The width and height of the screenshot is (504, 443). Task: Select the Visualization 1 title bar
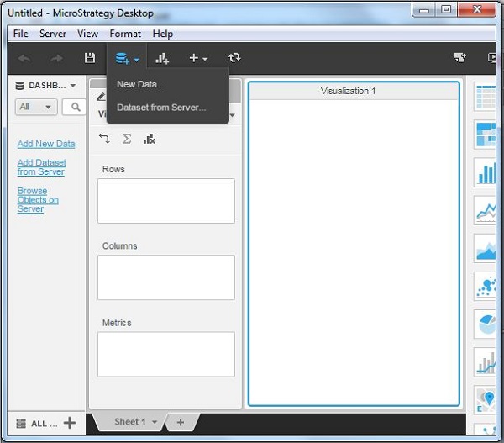pyautogui.click(x=354, y=91)
